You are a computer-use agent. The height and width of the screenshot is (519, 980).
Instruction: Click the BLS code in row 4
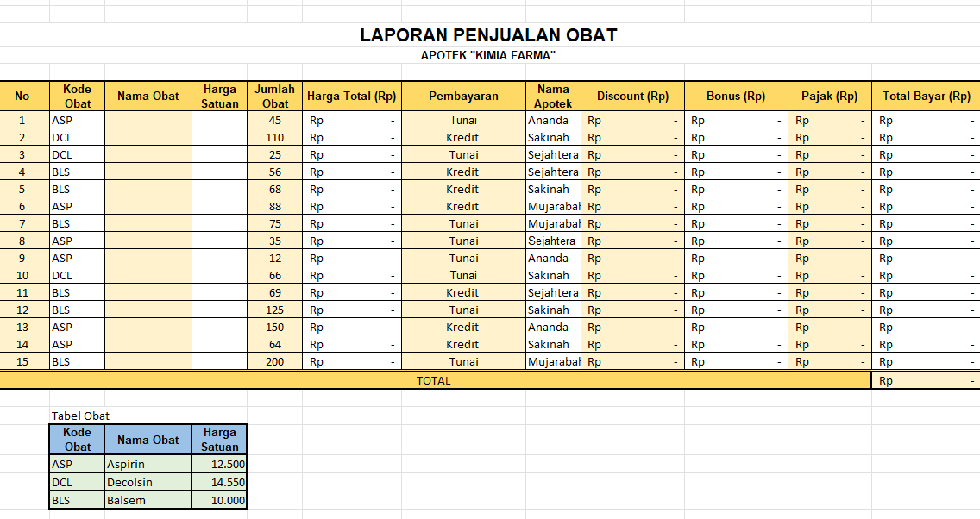[x=77, y=172]
